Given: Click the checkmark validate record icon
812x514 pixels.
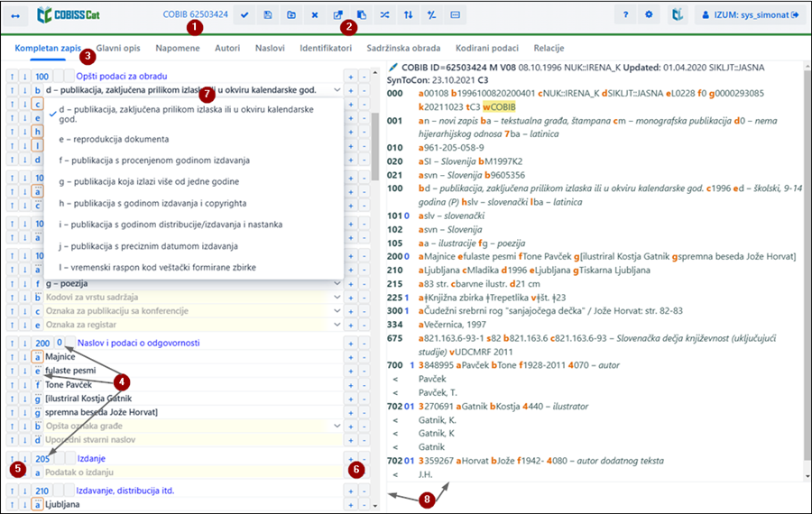Looking at the screenshot, I should 245,15.
